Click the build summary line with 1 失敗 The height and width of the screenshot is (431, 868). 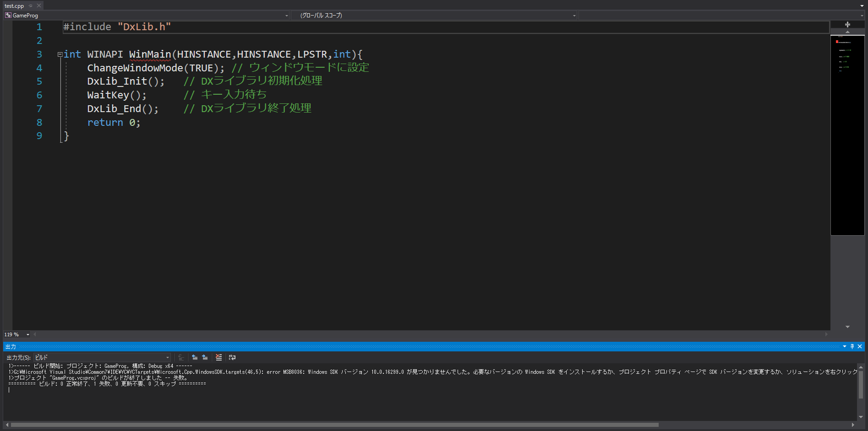click(x=107, y=384)
